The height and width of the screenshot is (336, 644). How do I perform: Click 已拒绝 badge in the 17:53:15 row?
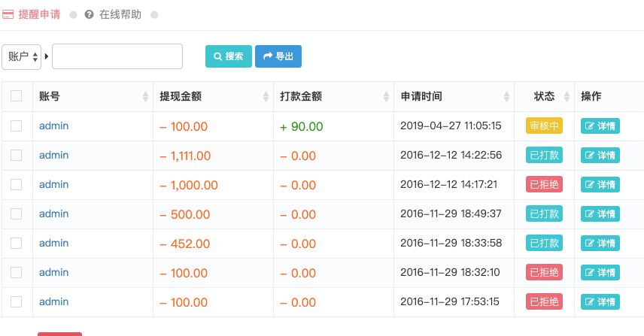coord(544,301)
